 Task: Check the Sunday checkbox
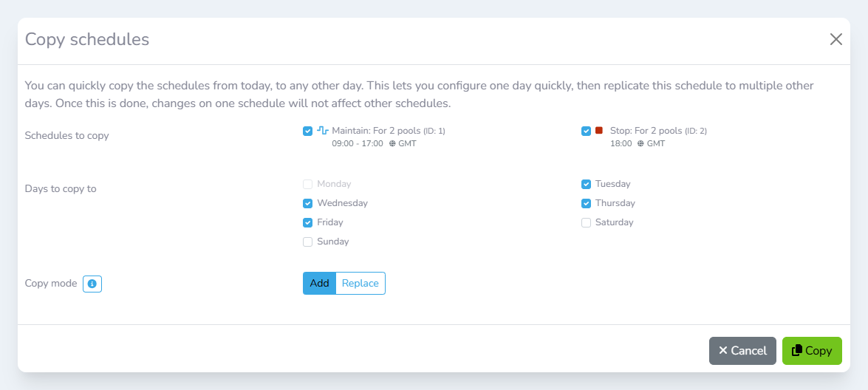coord(308,242)
